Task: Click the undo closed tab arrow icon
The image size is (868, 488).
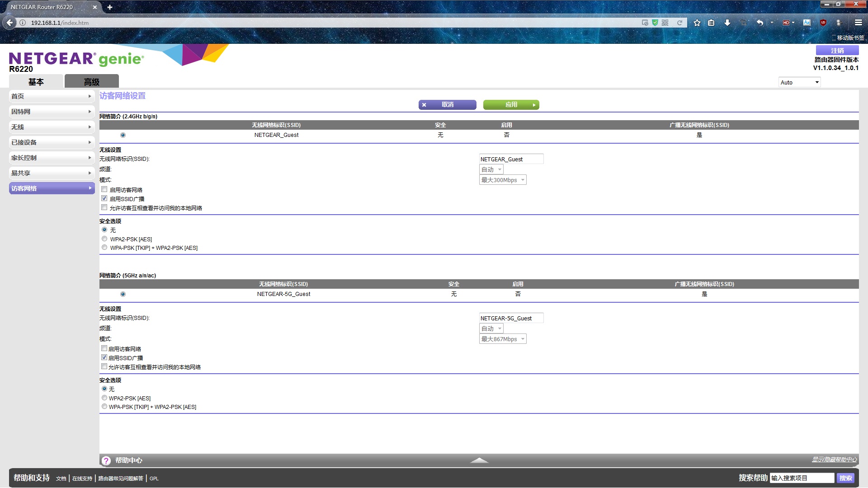Action: tap(760, 23)
